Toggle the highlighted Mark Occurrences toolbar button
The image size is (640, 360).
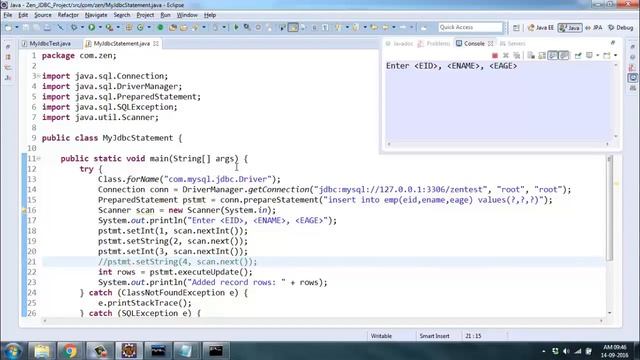(293, 27)
